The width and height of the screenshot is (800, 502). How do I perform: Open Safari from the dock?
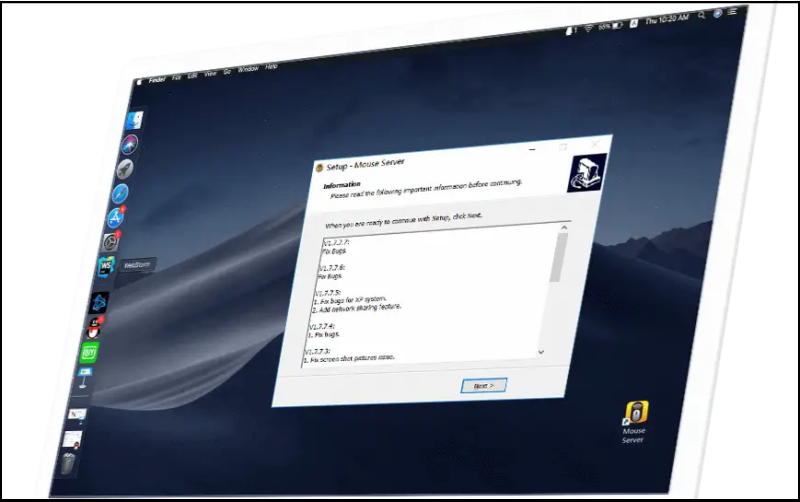click(x=120, y=193)
